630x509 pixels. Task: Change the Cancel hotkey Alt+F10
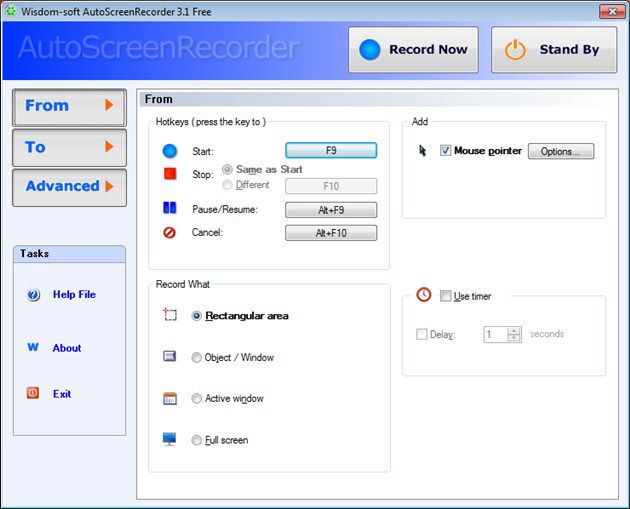[331, 233]
